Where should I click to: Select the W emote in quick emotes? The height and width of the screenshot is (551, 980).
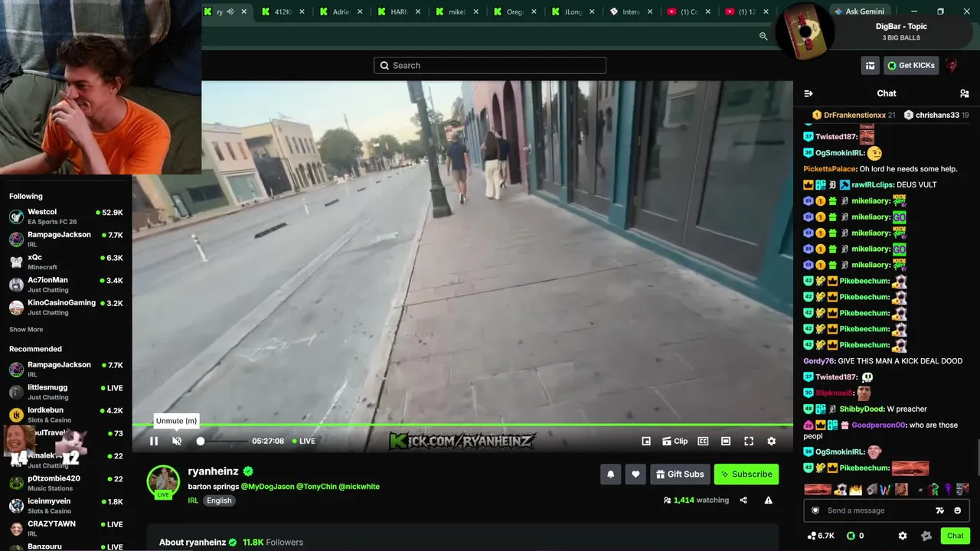pos(885,489)
